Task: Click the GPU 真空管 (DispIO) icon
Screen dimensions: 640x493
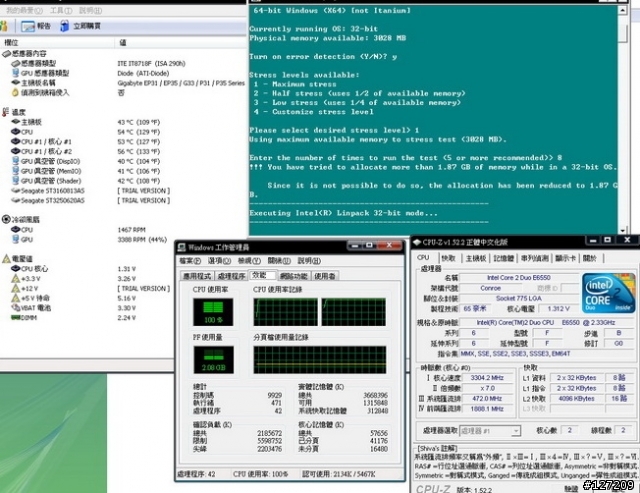Action: [16, 161]
